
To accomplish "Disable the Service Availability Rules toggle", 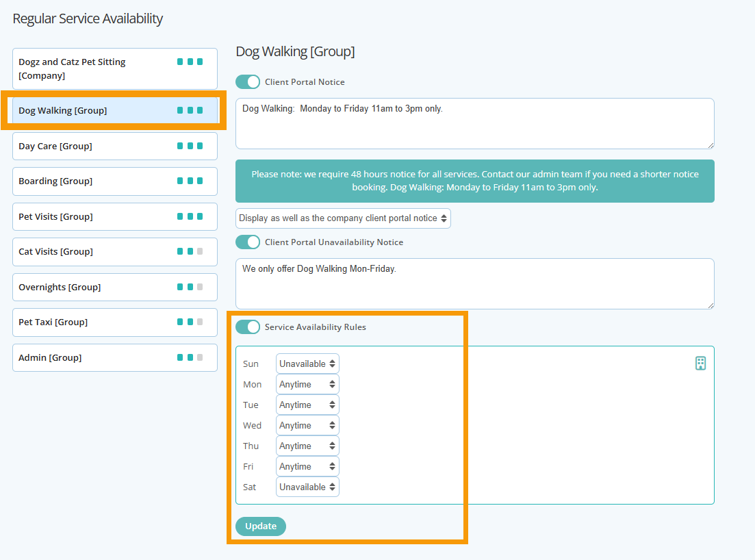I will click(247, 327).
